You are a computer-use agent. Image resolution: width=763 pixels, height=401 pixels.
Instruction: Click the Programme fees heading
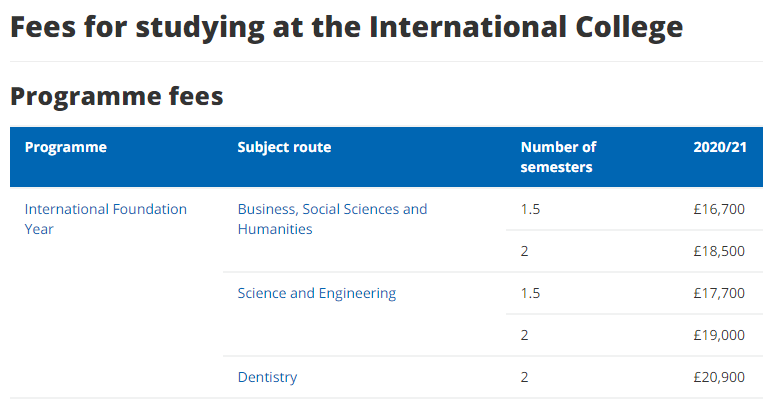116,96
